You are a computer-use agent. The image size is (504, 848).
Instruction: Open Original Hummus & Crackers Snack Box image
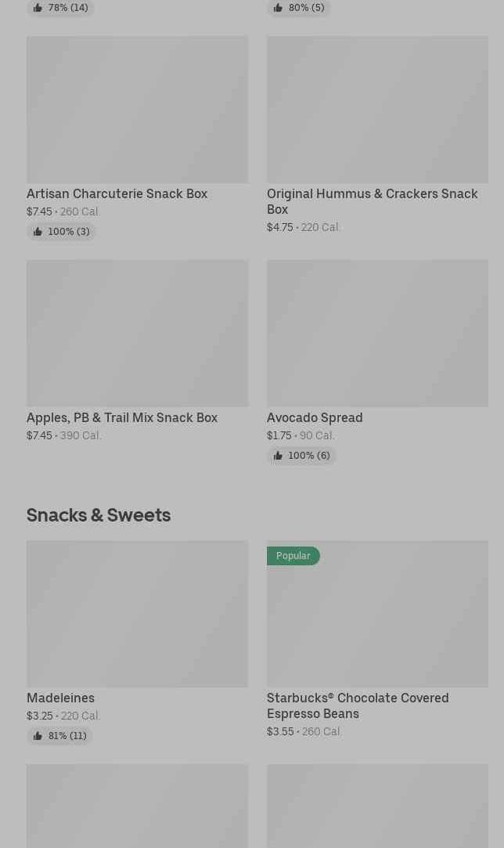point(377,110)
